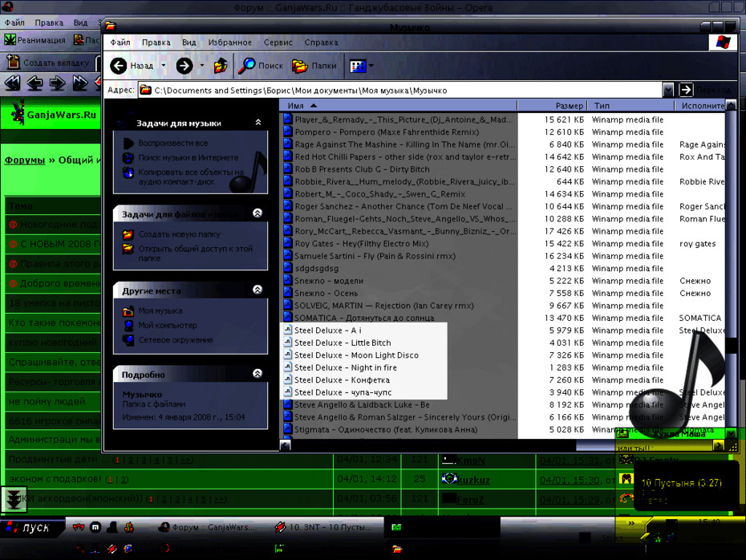The image size is (746, 560).
Task: Click Opera rewind navigation icon
Action: tap(12, 83)
